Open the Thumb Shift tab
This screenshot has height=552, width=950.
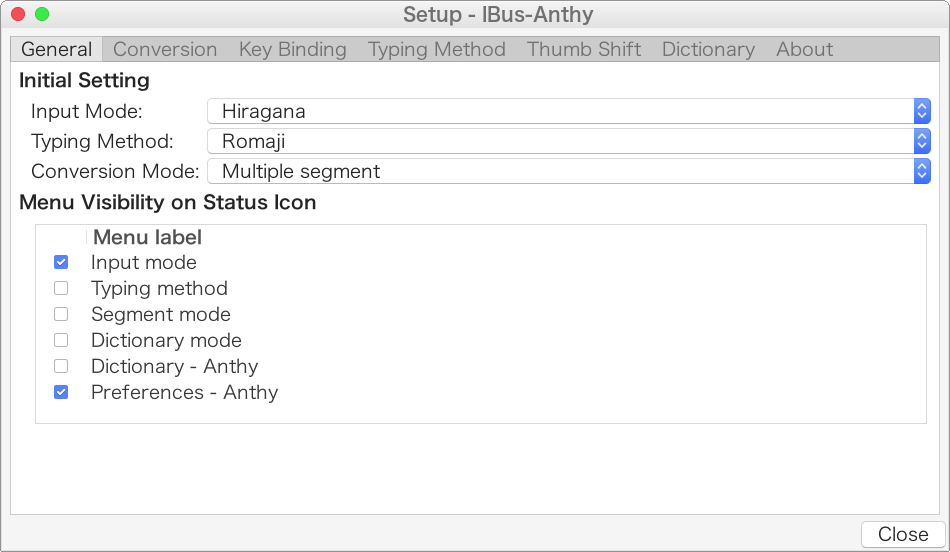[x=584, y=49]
